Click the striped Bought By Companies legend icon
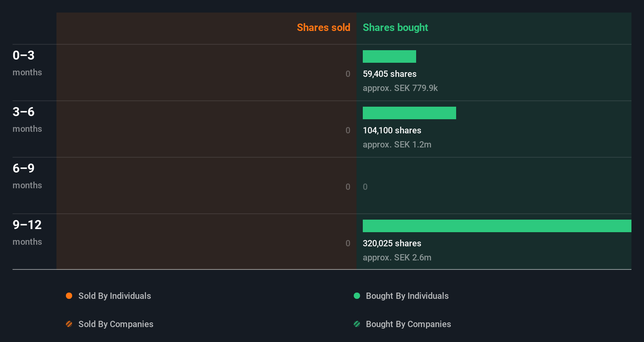Screen dimensions: 644x342 click(x=357, y=324)
